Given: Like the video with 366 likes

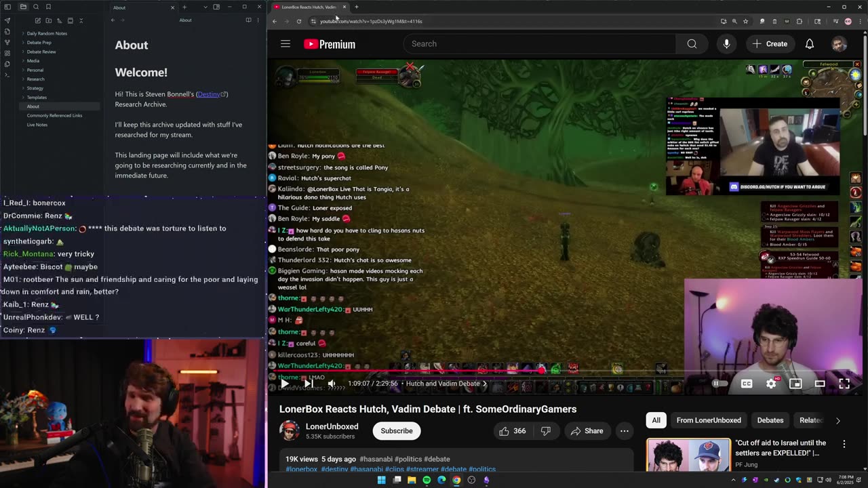Looking at the screenshot, I should [x=513, y=431].
